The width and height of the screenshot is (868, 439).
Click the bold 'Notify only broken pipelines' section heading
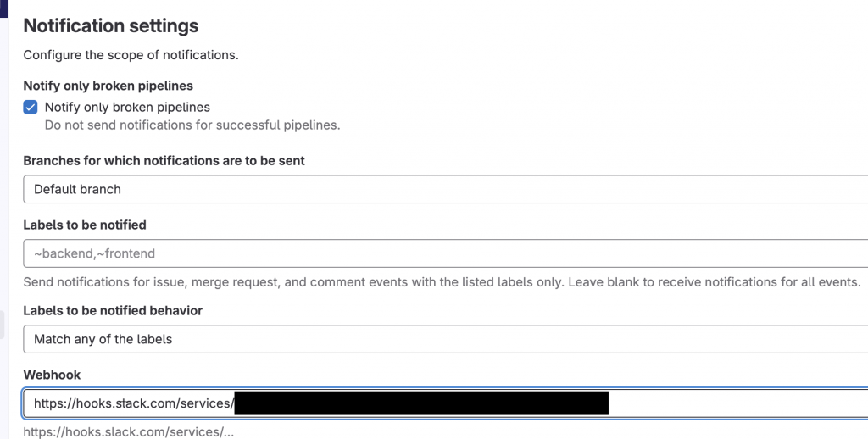108,86
